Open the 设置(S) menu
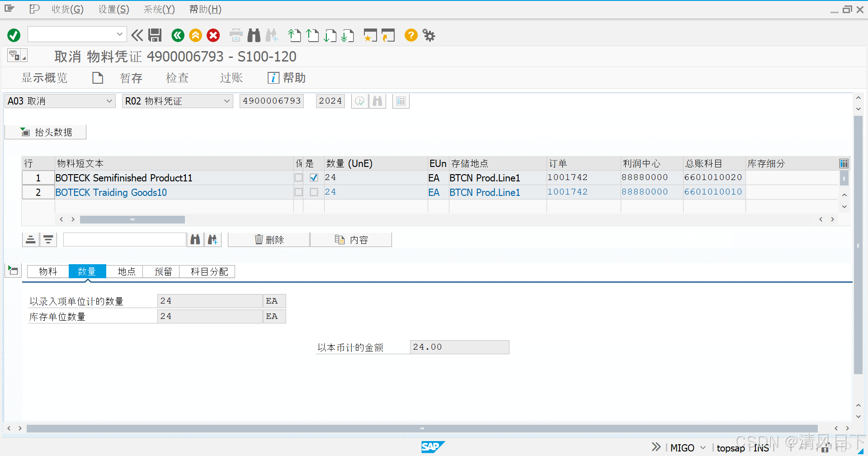The width and height of the screenshot is (868, 456). click(114, 9)
